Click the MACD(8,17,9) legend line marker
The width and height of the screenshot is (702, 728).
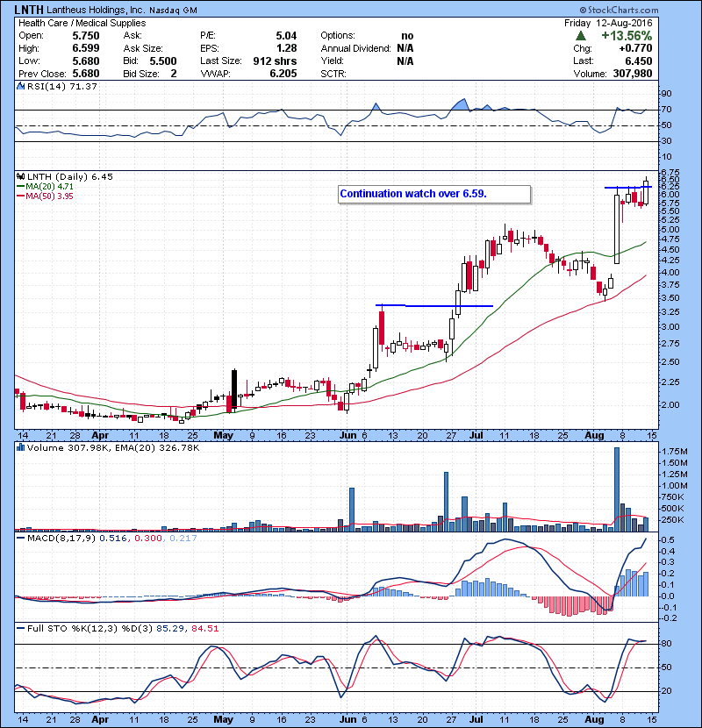pos(20,539)
